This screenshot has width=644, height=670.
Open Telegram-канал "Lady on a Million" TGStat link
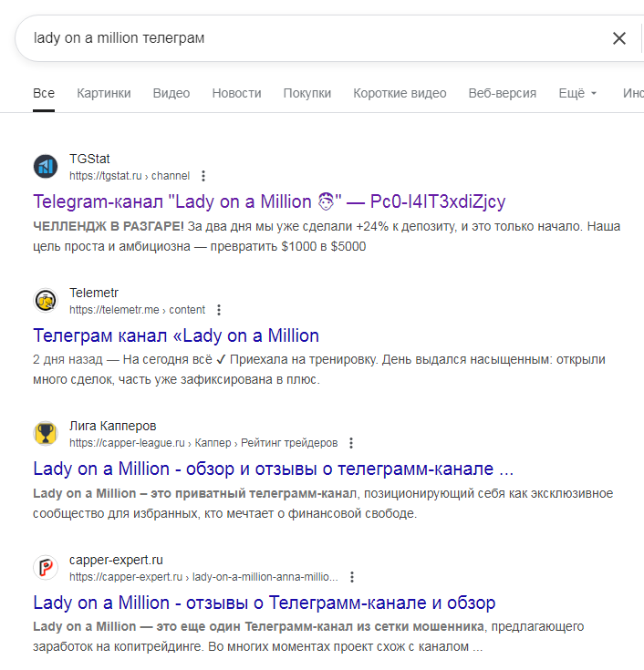click(269, 201)
